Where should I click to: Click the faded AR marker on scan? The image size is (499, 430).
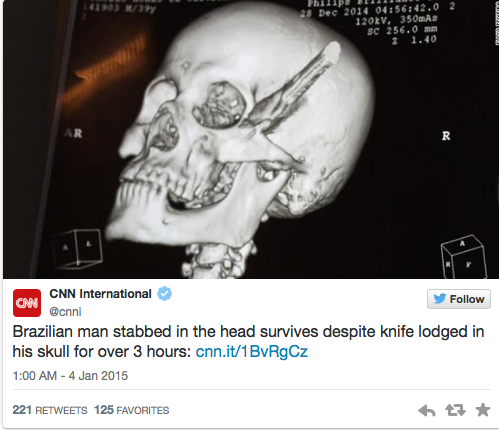[73, 133]
